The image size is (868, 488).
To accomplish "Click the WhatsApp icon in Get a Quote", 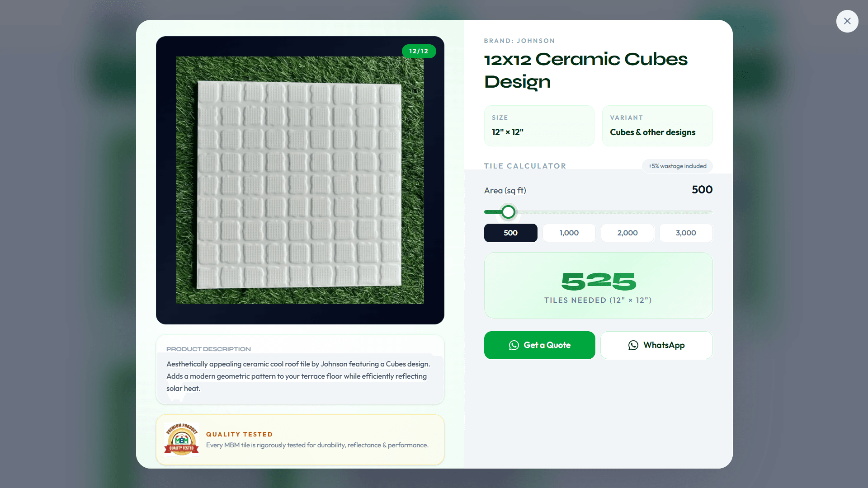I will click(514, 345).
